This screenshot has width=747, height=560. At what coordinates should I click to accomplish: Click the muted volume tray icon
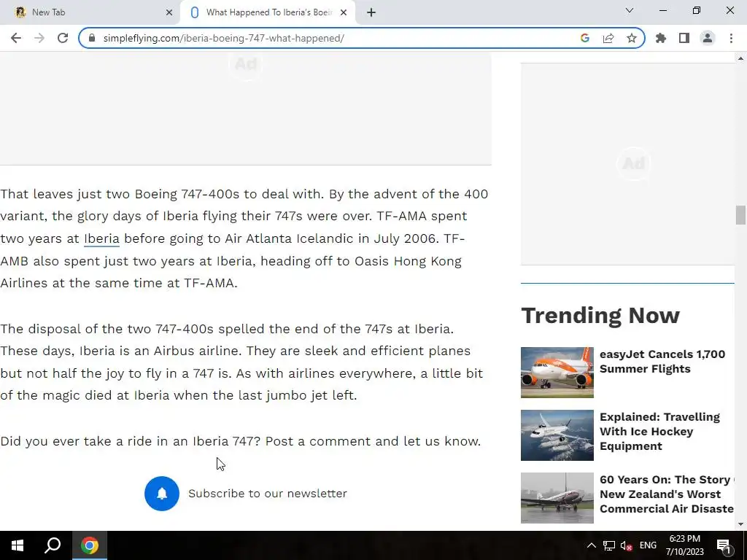coord(627,545)
